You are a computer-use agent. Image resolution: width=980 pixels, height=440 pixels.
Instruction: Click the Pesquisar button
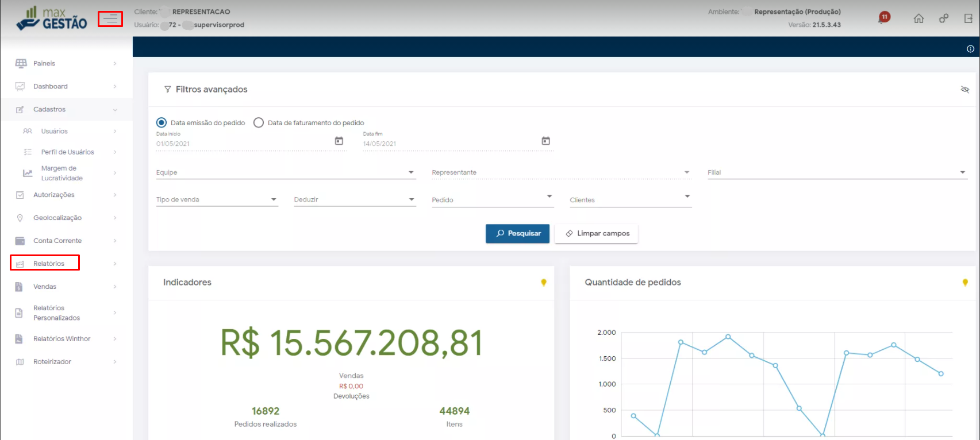click(517, 234)
